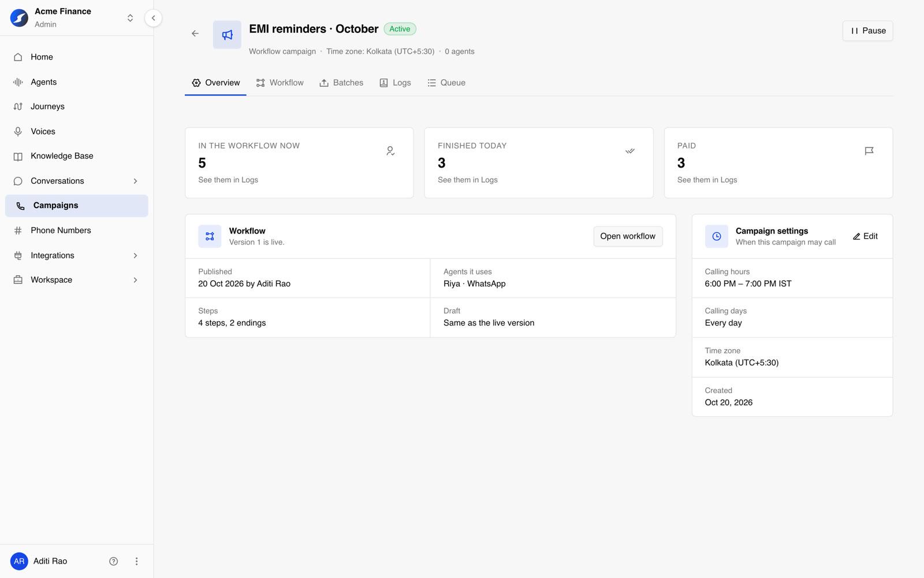Edit the campaign settings
The width and height of the screenshot is (924, 578).
pyautogui.click(x=865, y=236)
